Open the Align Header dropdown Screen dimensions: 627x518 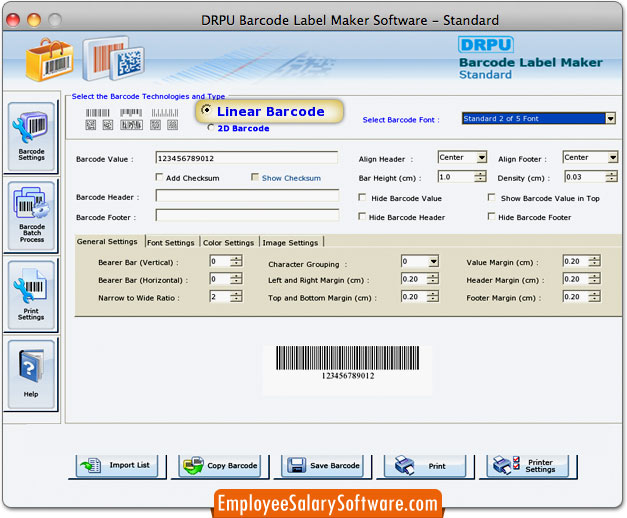462,157
